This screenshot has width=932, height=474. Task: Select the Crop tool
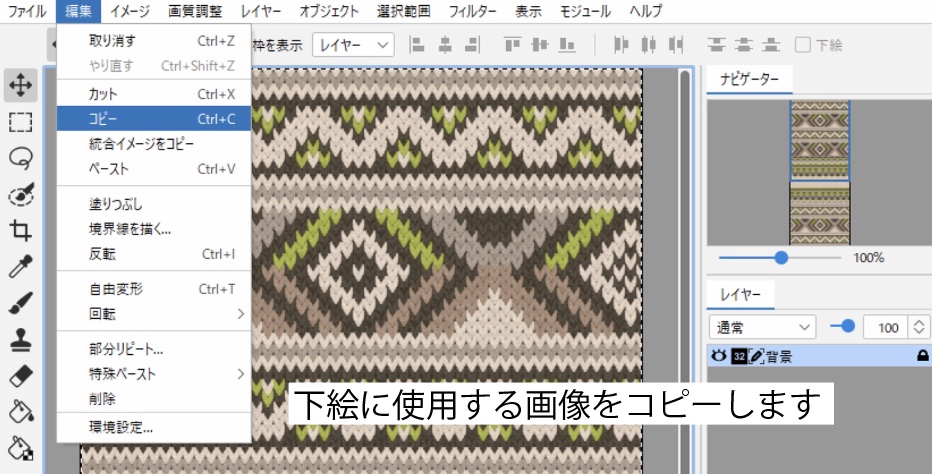(x=21, y=230)
